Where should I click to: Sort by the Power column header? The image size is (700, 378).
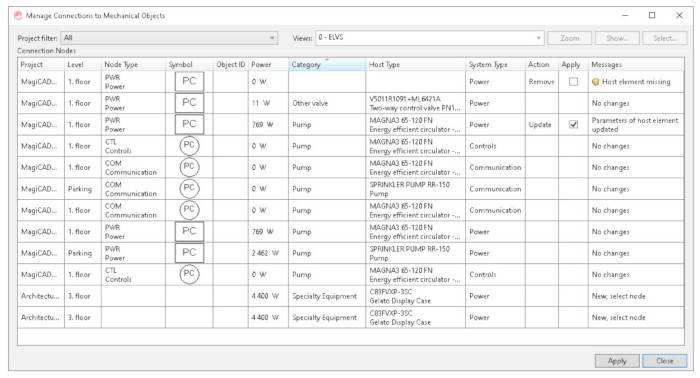268,65
